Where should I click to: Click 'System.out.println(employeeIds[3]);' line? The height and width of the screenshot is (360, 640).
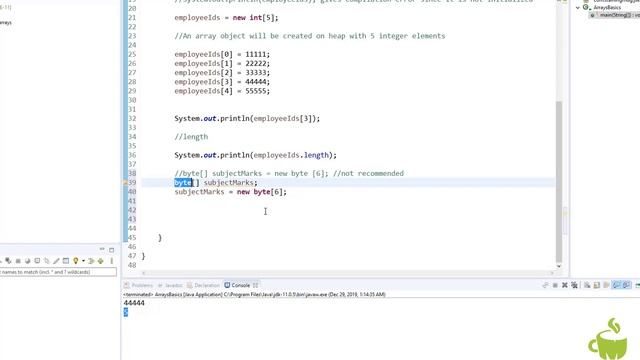coord(247,118)
